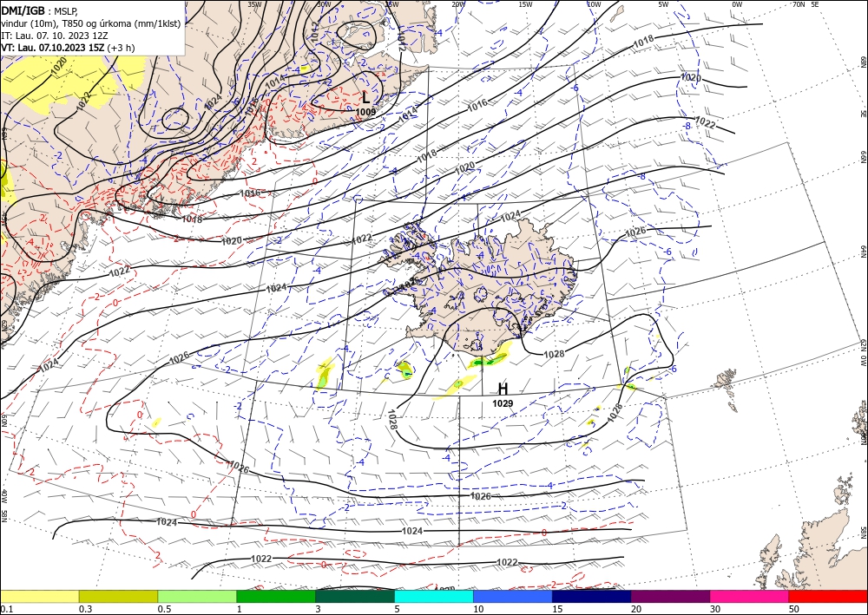868x615 pixels.
Task: Click the 10 legend scale value
Action: [477, 609]
